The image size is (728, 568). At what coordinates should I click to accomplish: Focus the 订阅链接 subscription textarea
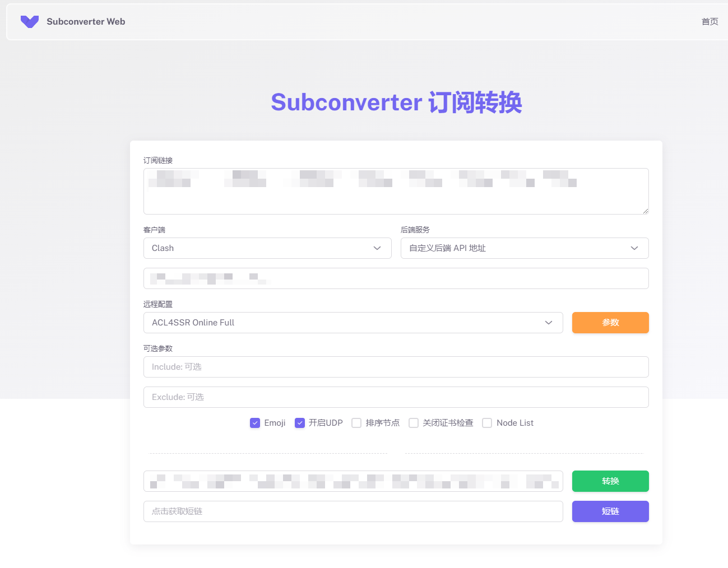(396, 191)
